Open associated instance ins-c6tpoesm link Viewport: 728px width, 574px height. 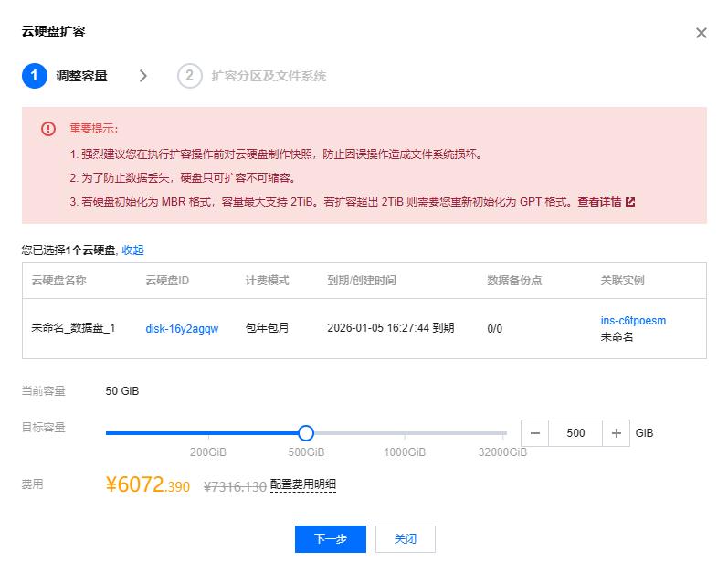click(633, 320)
